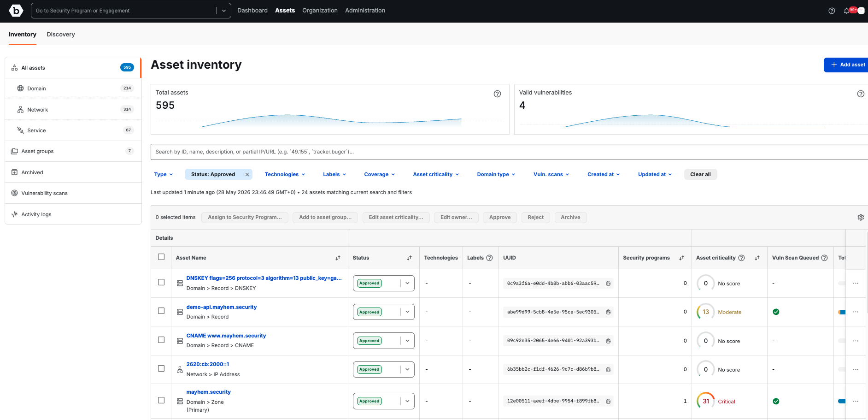Click the Add asset button
The image size is (868, 420).
(846, 65)
